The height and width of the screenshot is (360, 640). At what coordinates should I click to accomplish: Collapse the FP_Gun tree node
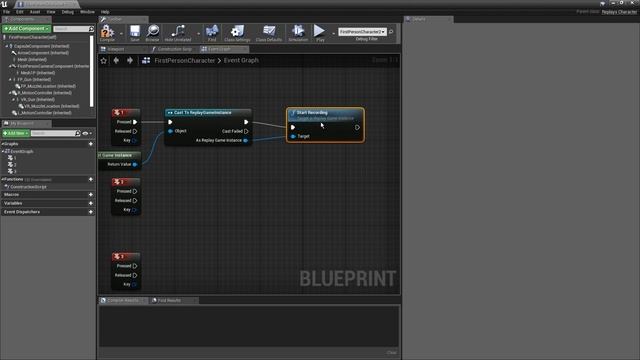pyautogui.click(x=10, y=80)
